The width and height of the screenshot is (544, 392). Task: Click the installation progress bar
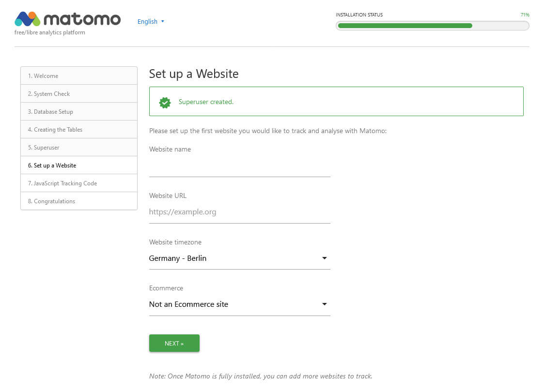pos(432,25)
